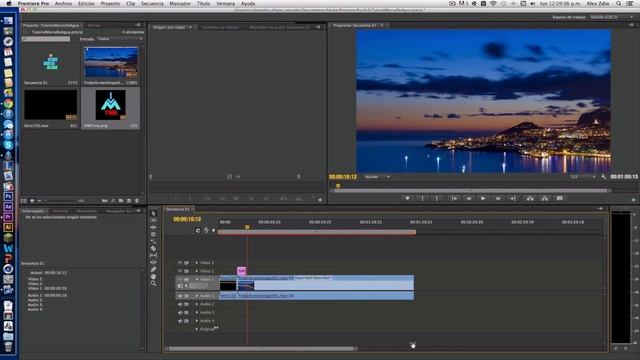This screenshot has width=640, height=360.
Task: Select the Hand tool
Action: point(153,276)
